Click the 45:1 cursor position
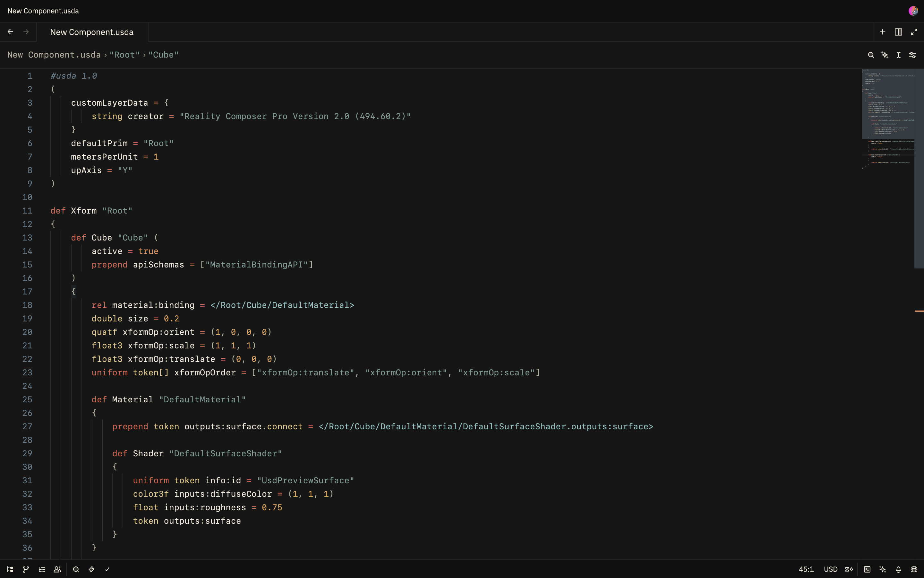 point(806,569)
